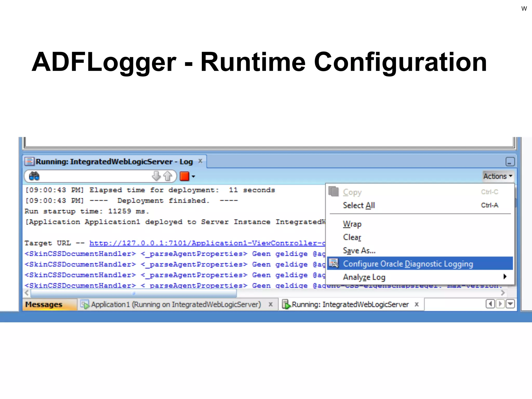Click the log tab's document icon
This screenshot has height=399, width=532.
click(29, 162)
